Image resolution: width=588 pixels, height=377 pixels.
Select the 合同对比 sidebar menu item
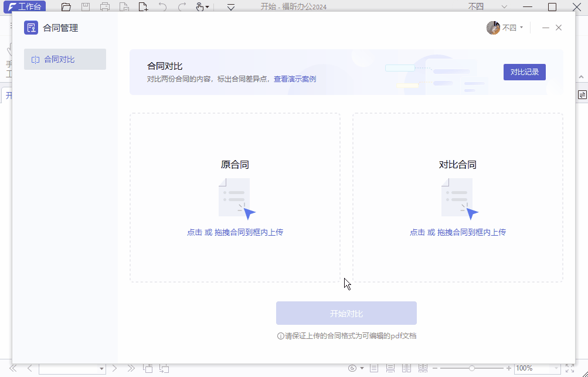tap(64, 59)
